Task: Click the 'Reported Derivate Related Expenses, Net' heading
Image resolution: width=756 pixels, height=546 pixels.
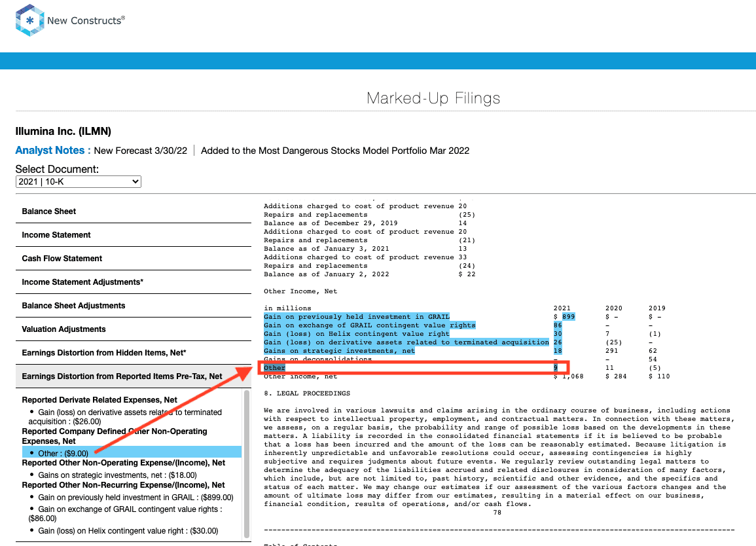Action: pos(99,400)
